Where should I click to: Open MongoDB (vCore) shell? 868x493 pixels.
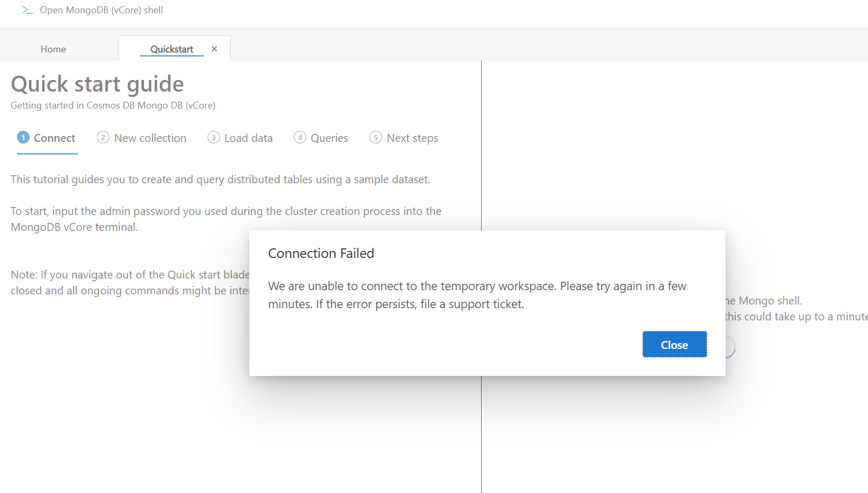pyautogui.click(x=101, y=10)
